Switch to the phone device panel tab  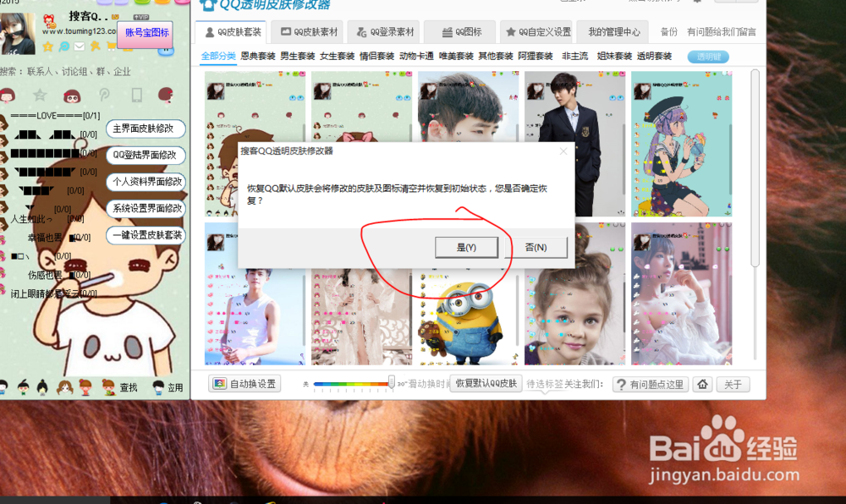[136, 96]
